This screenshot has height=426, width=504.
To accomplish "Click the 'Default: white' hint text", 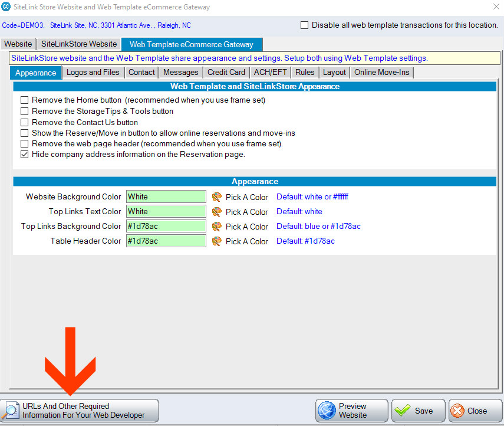I will [x=299, y=211].
